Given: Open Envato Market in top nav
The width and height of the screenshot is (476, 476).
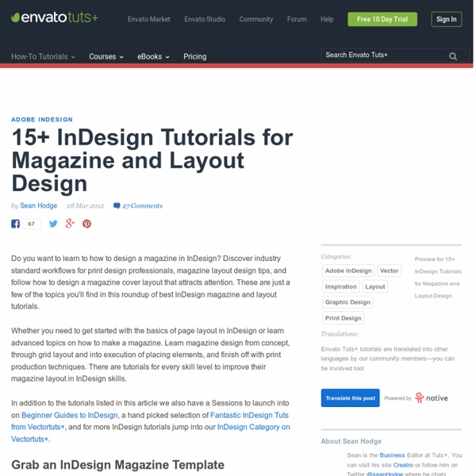Looking at the screenshot, I should coord(149,19).
